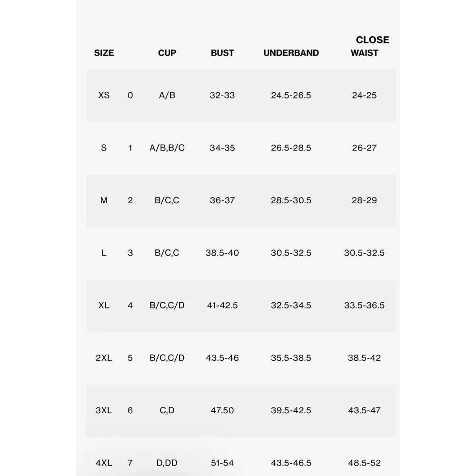Image resolution: width=476 pixels, height=476 pixels.
Task: Click numeric size 4 beside XL
Action: 130,305
